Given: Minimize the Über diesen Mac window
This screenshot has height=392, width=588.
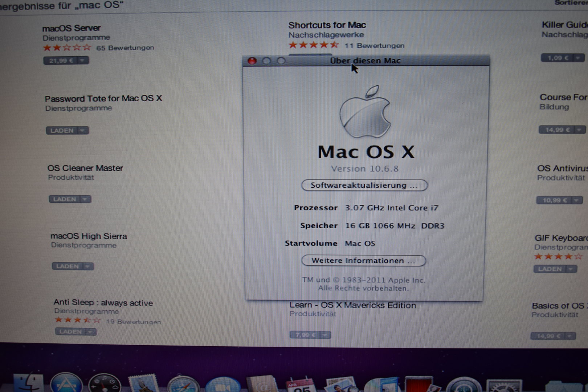Looking at the screenshot, I should pos(266,61).
